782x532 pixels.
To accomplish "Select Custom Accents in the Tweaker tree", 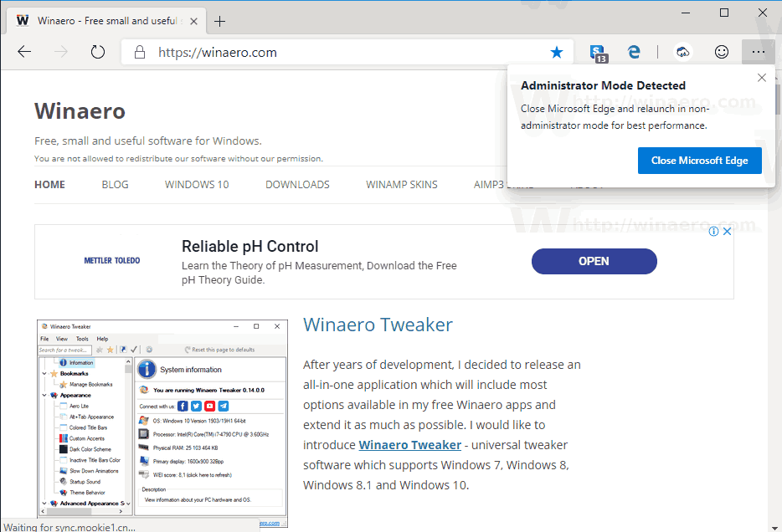I will pos(87,438).
